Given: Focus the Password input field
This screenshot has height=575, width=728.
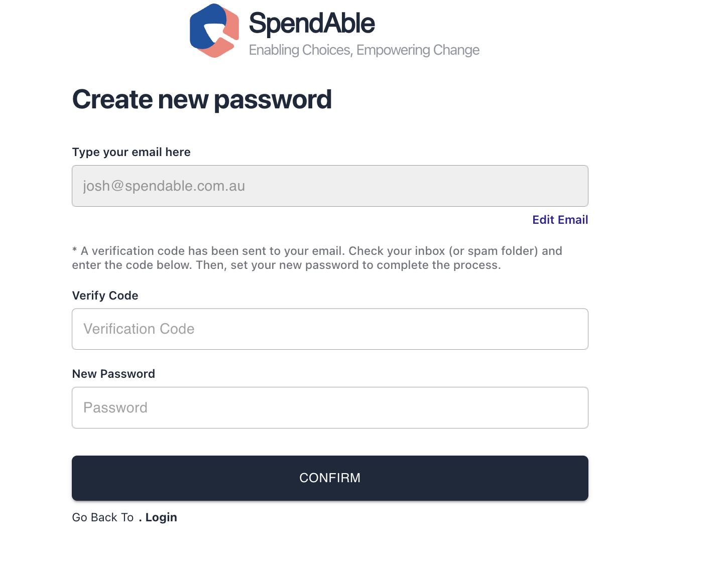Looking at the screenshot, I should [330, 407].
